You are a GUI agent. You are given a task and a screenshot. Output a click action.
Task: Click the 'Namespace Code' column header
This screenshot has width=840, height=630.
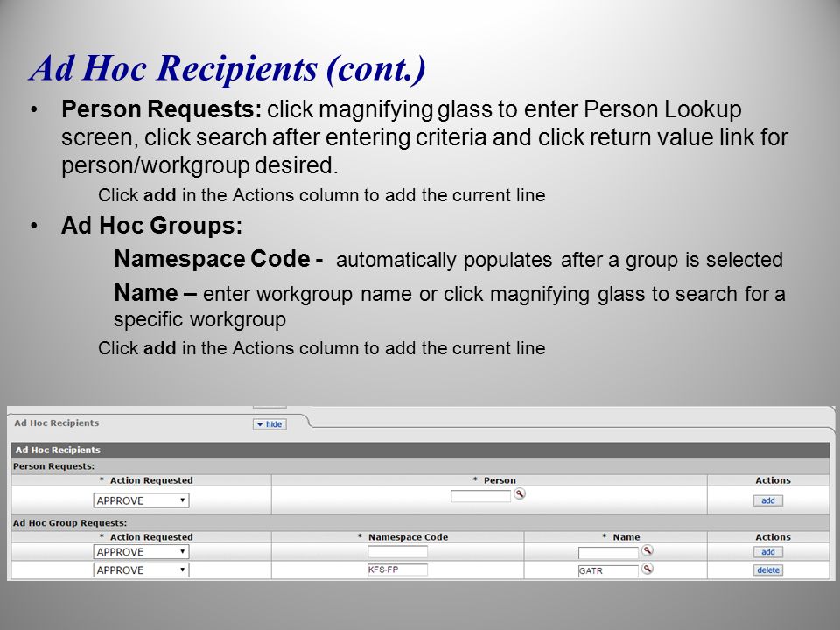click(408, 536)
